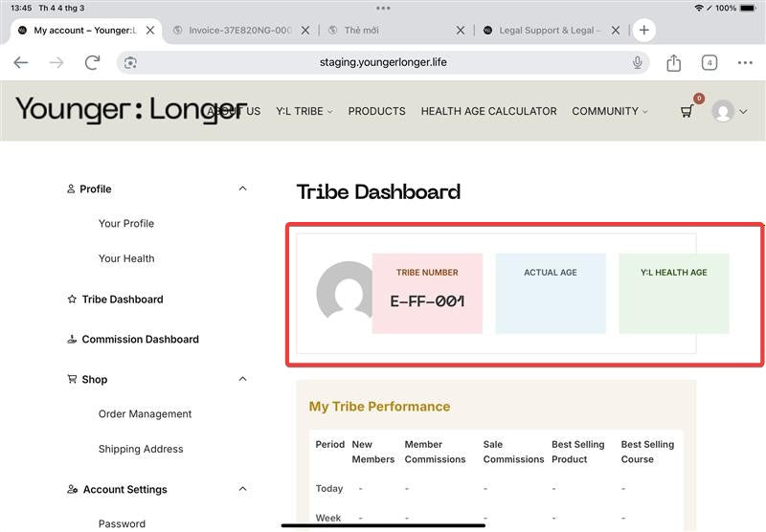Collapse the Shop sidebar section
Screen dimensions: 766x532
242,380
